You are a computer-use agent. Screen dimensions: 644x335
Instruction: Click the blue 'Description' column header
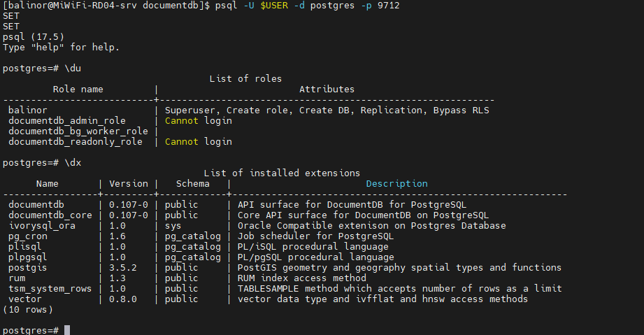(396, 184)
